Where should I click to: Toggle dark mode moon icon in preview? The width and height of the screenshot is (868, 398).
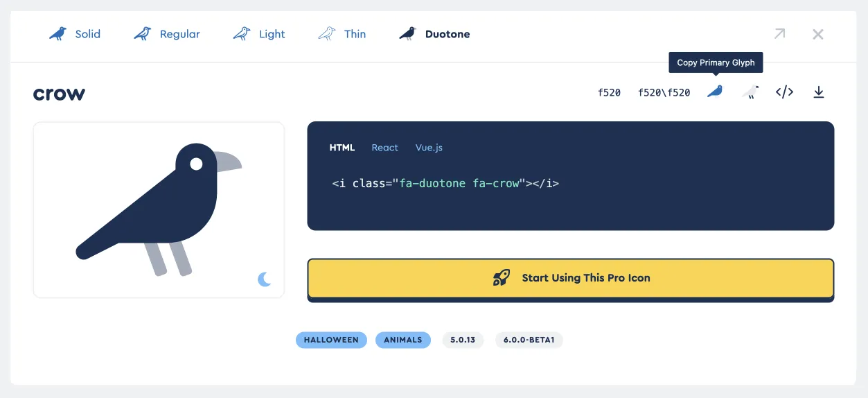click(264, 279)
